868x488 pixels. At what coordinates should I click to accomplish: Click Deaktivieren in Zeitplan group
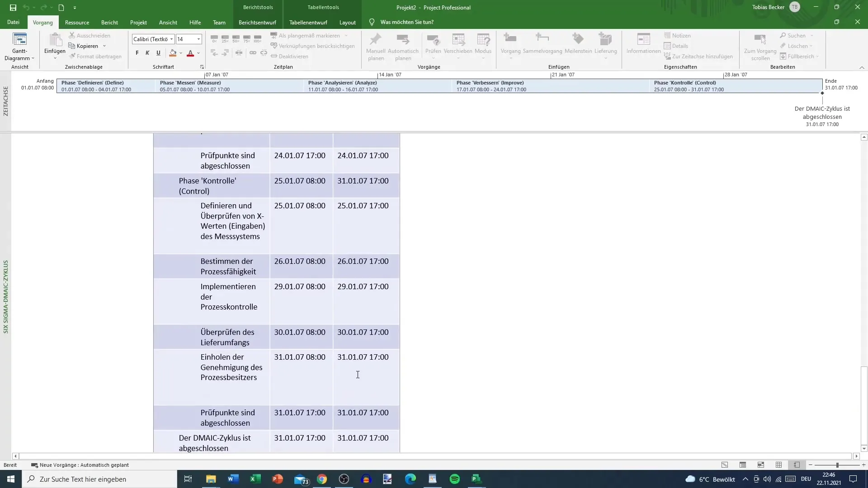tap(289, 56)
